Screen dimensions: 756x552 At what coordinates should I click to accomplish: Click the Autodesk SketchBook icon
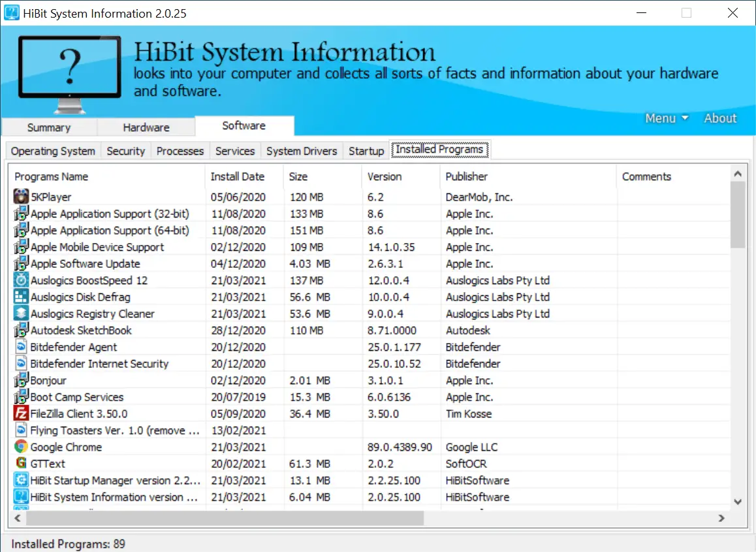(21, 330)
